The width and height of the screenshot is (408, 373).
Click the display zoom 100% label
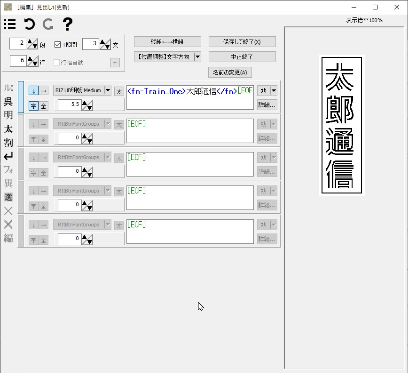coord(364,20)
